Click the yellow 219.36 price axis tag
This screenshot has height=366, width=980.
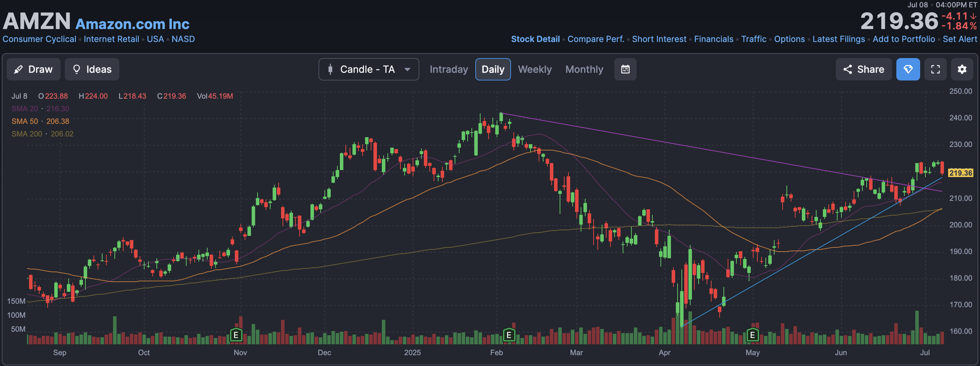click(x=960, y=173)
